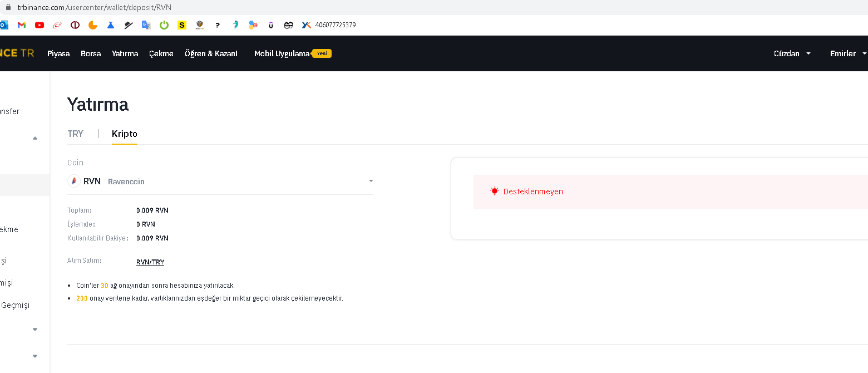Open the YouTube bookmark
Screen dimensions: 868x373
[x=40, y=25]
